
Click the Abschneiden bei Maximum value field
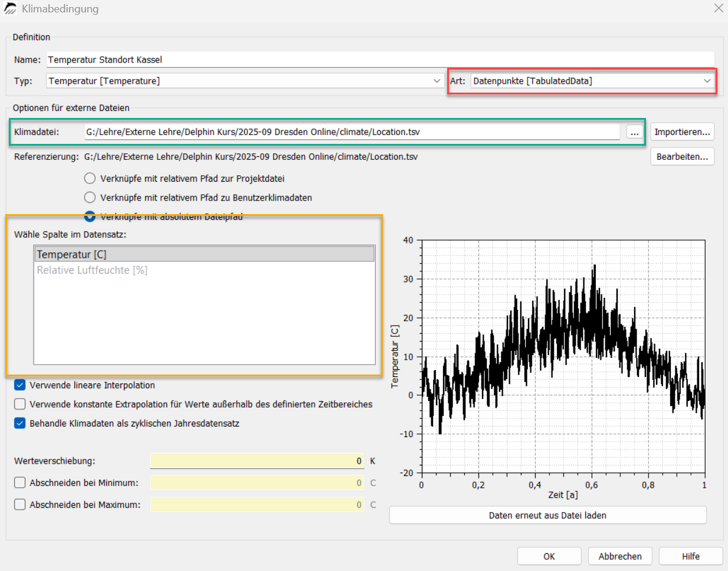click(x=257, y=505)
